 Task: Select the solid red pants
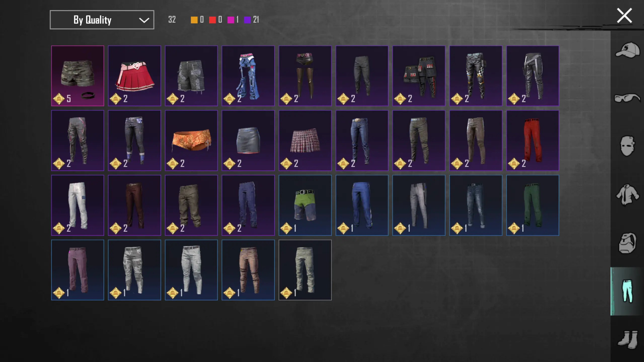click(x=533, y=140)
